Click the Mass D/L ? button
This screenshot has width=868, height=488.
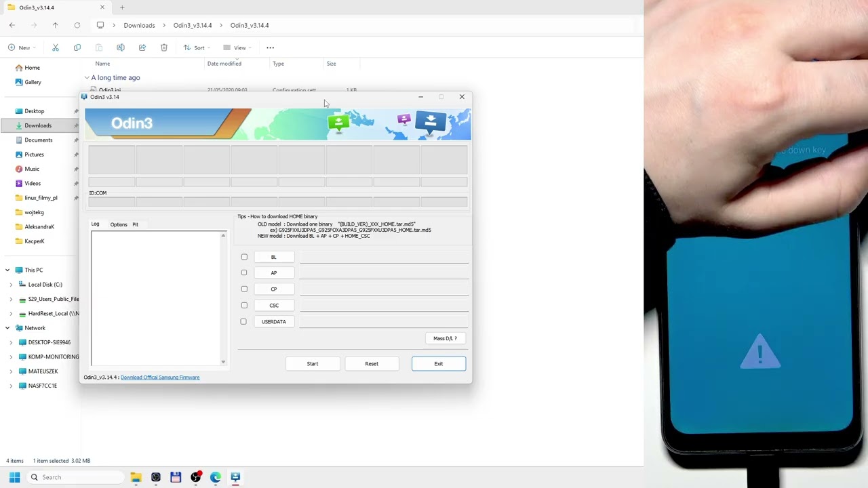click(445, 338)
